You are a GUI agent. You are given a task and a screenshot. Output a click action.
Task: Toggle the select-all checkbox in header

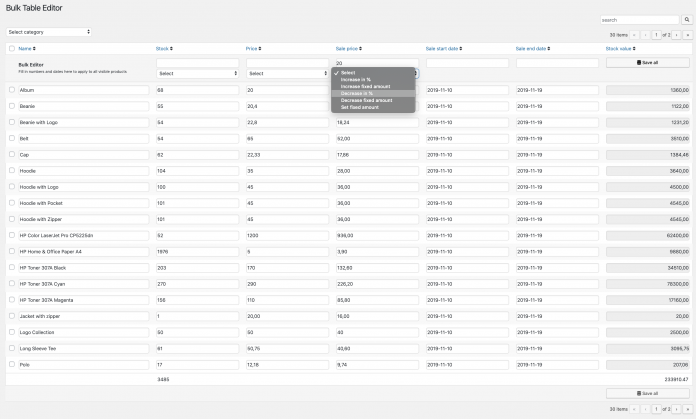coord(12,48)
